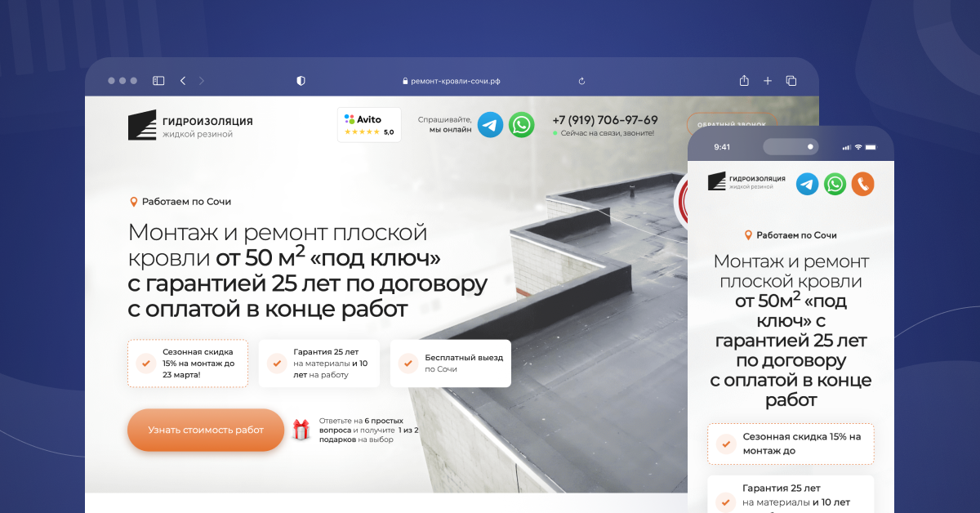Click the Telegram icon in desktop header
Viewport: 980px width, 513px height.
pyautogui.click(x=490, y=125)
